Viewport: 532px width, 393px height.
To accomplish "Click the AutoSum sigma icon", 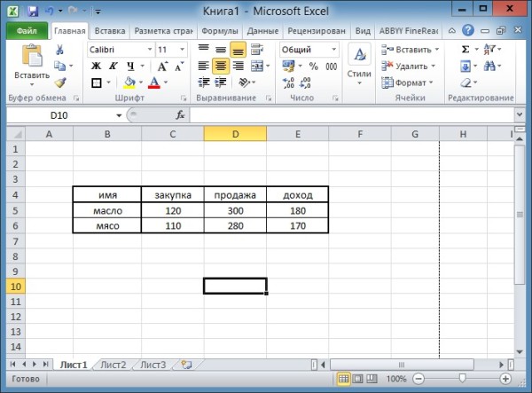I will [465, 50].
